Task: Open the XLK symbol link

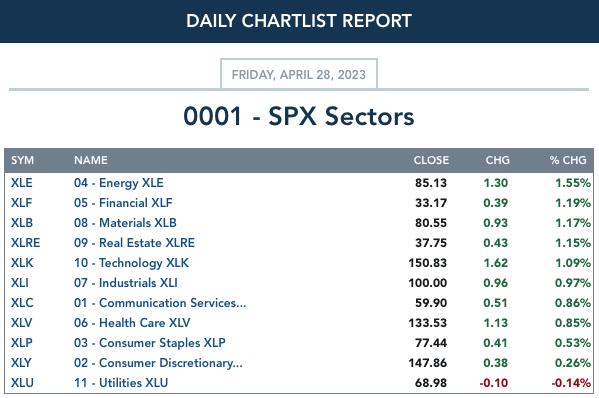Action: [22, 263]
